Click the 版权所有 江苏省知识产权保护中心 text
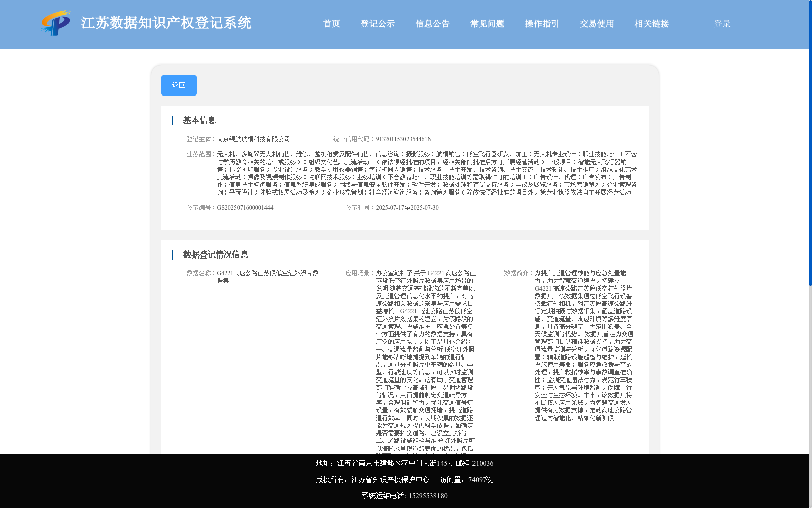 (x=373, y=480)
